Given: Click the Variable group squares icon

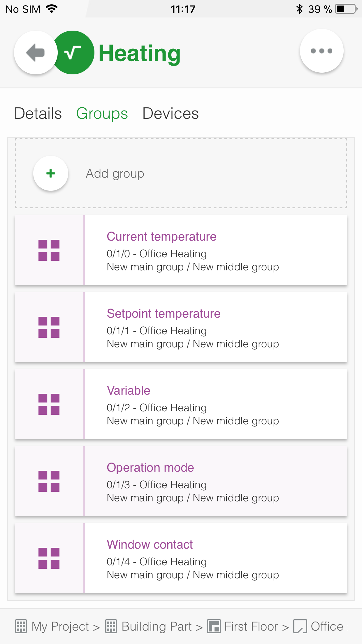Looking at the screenshot, I should (x=49, y=404).
